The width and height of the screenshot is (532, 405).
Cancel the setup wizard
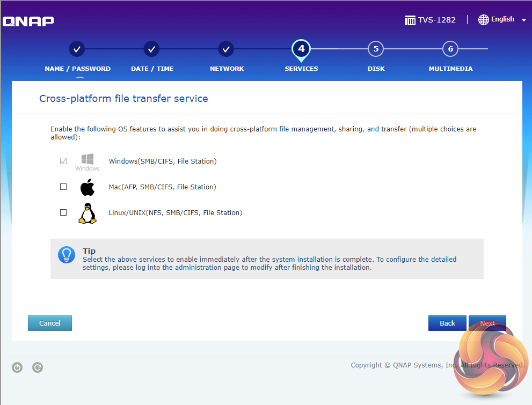(x=50, y=323)
